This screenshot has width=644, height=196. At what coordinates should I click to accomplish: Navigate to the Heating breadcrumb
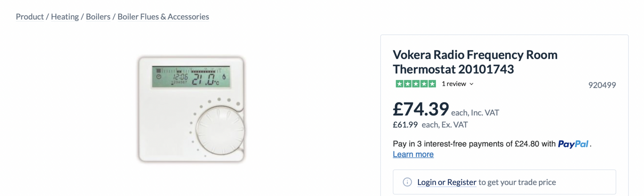pyautogui.click(x=65, y=17)
